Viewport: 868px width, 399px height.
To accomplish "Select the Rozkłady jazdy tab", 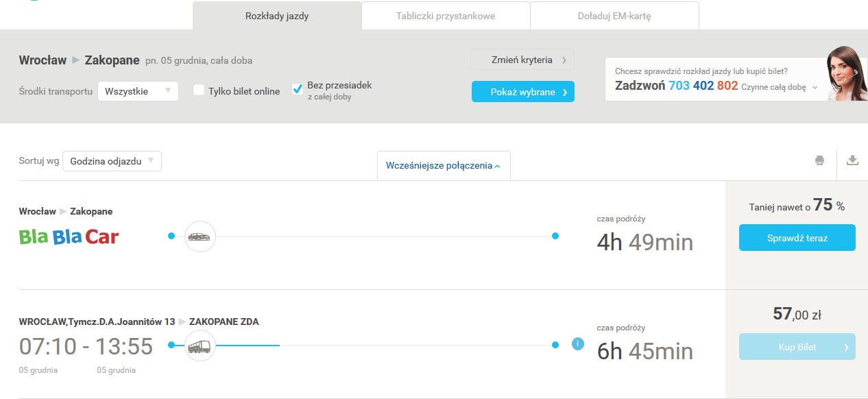I will 277,16.
